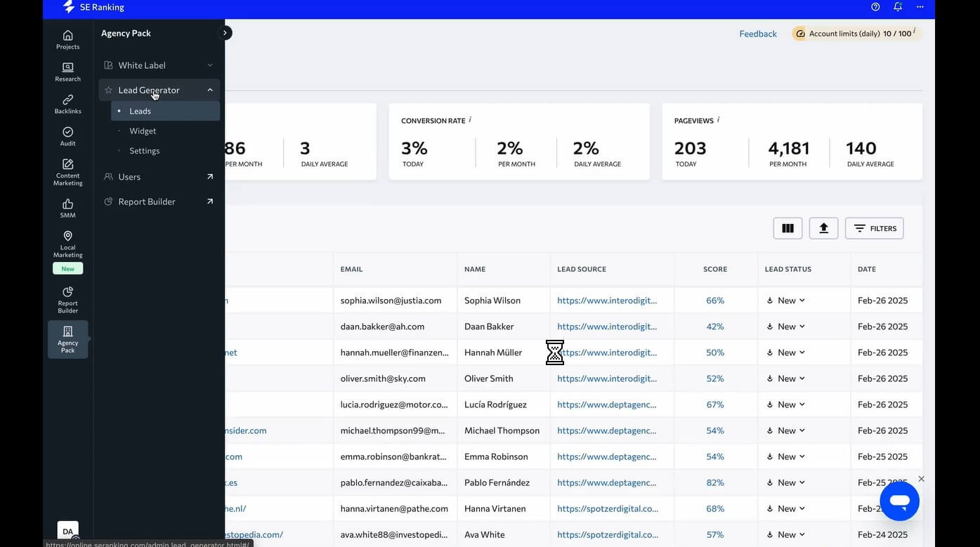Open SMM section in sidebar

(67, 209)
